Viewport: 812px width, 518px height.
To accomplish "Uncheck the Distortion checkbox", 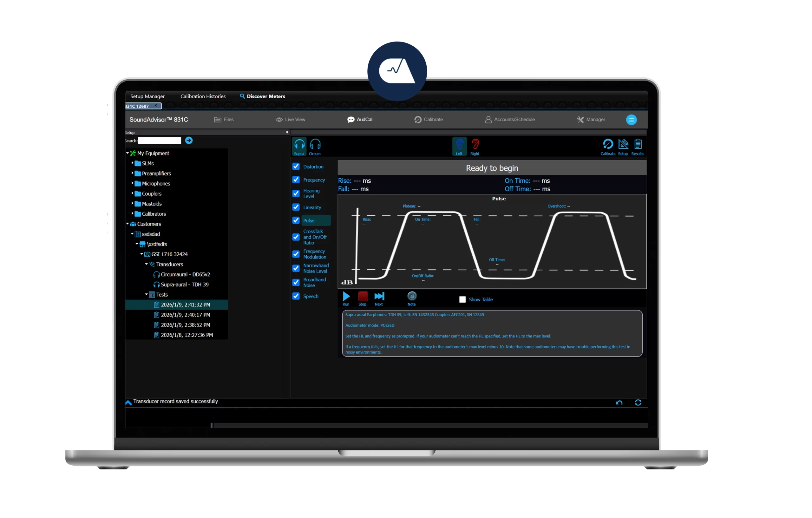I will pos(296,167).
